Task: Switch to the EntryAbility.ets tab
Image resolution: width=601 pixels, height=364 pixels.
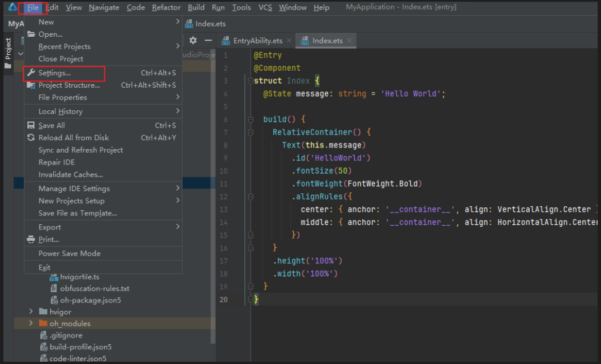Action: click(x=257, y=41)
